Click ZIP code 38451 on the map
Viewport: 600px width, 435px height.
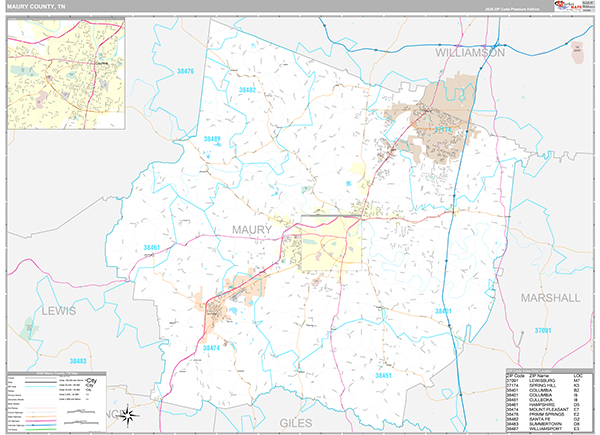click(383, 376)
